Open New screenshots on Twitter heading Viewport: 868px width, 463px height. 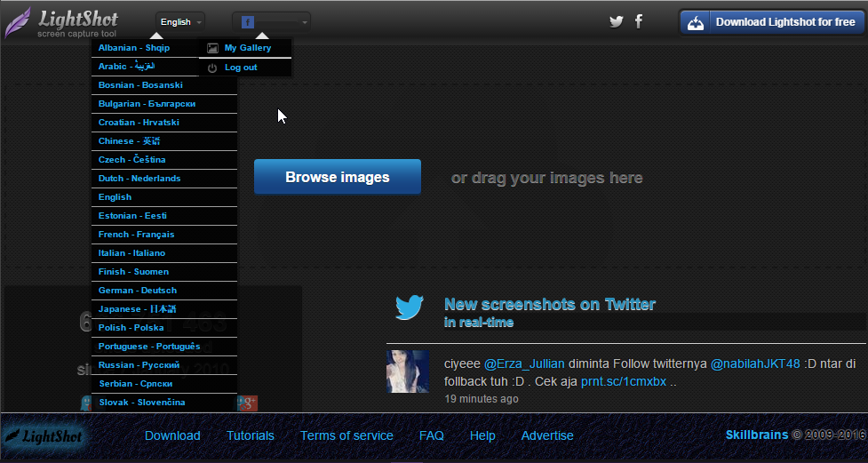pyautogui.click(x=550, y=305)
